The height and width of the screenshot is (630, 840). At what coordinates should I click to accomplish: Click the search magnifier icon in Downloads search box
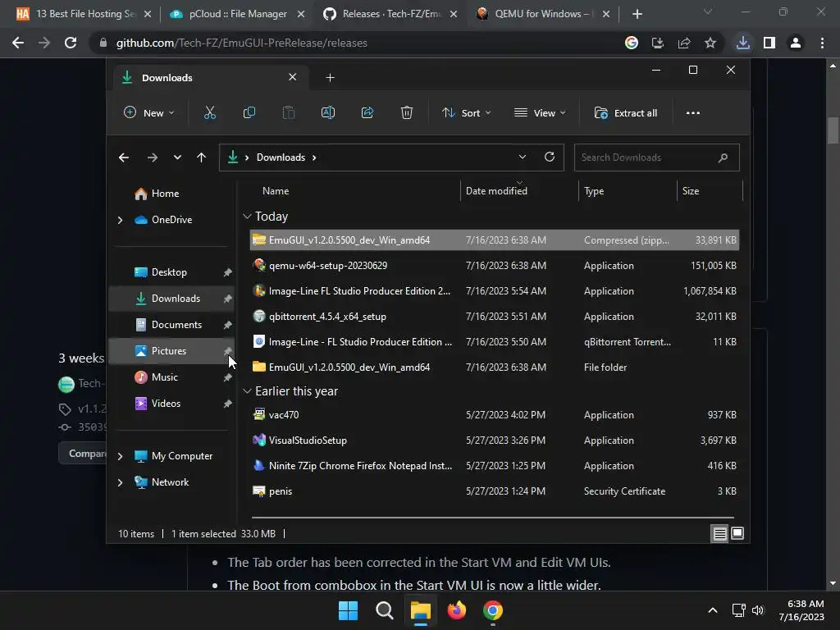pyautogui.click(x=723, y=157)
